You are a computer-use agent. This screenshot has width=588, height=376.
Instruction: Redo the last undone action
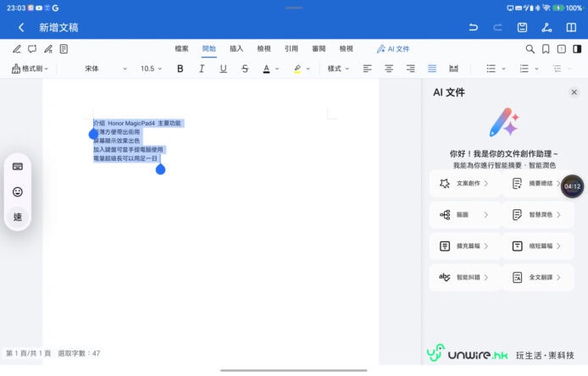(x=497, y=27)
